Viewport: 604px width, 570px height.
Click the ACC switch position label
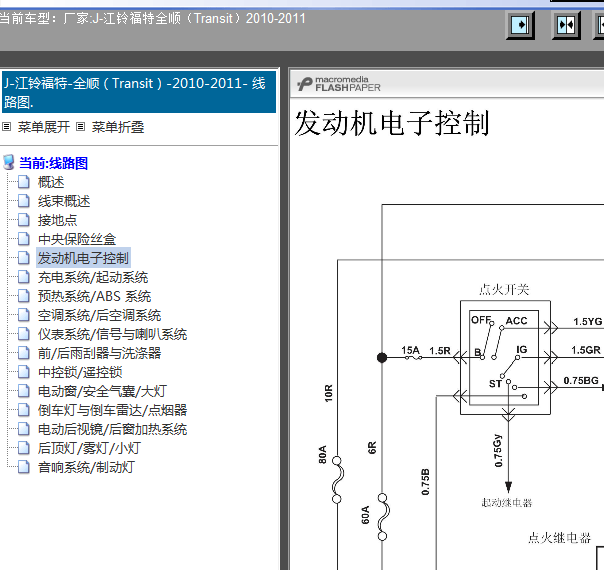tap(517, 321)
